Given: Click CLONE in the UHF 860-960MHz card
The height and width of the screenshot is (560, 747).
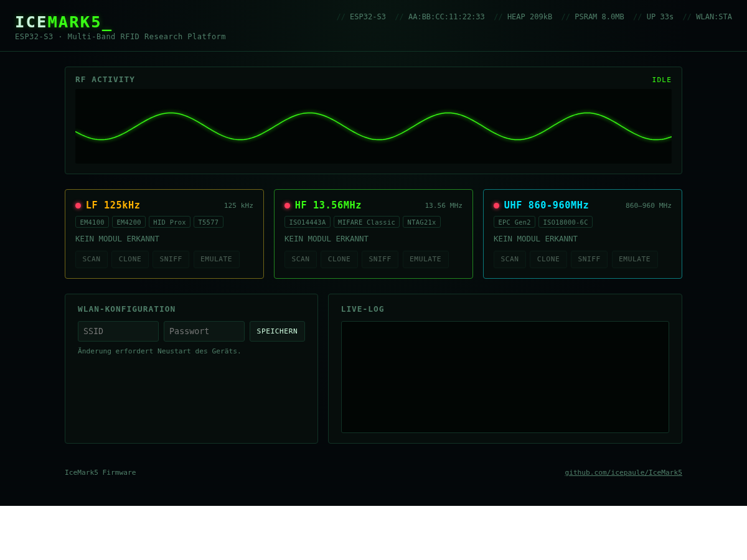Looking at the screenshot, I should [x=548, y=259].
